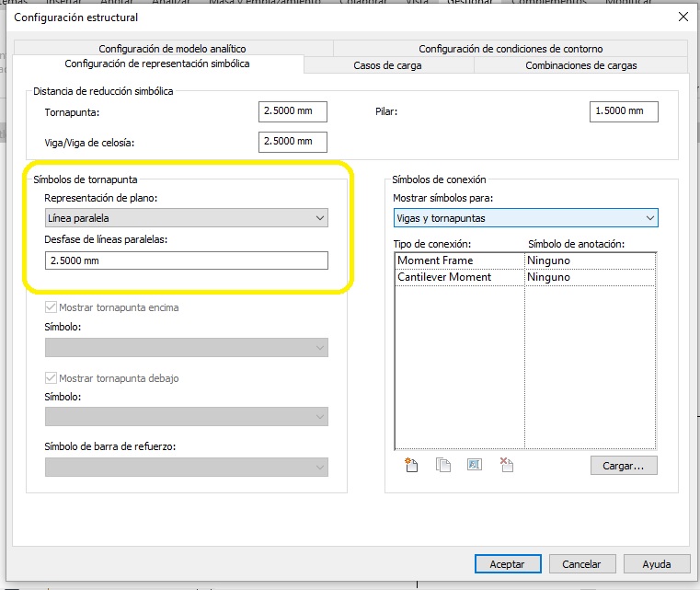Toggle Mostrar tornapunta debajo checkbox
700x590 pixels.
(52, 378)
